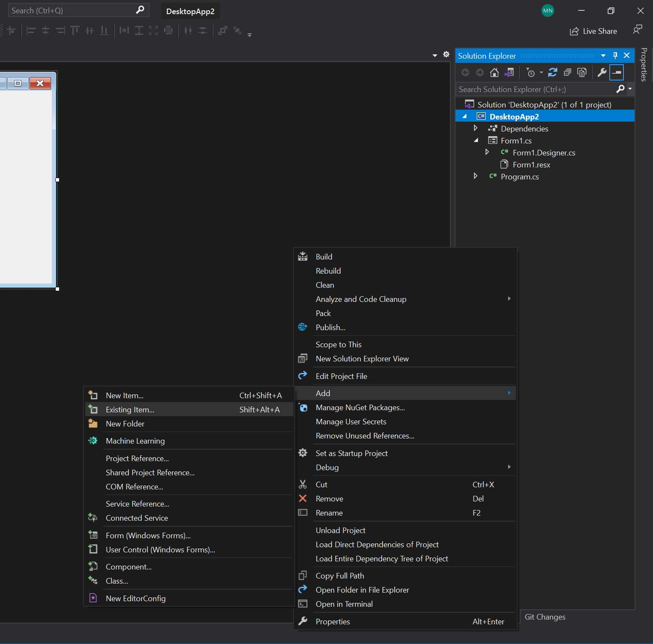653x644 pixels.
Task: Click Bring to Front layout icon
Action: pyautogui.click(x=222, y=30)
